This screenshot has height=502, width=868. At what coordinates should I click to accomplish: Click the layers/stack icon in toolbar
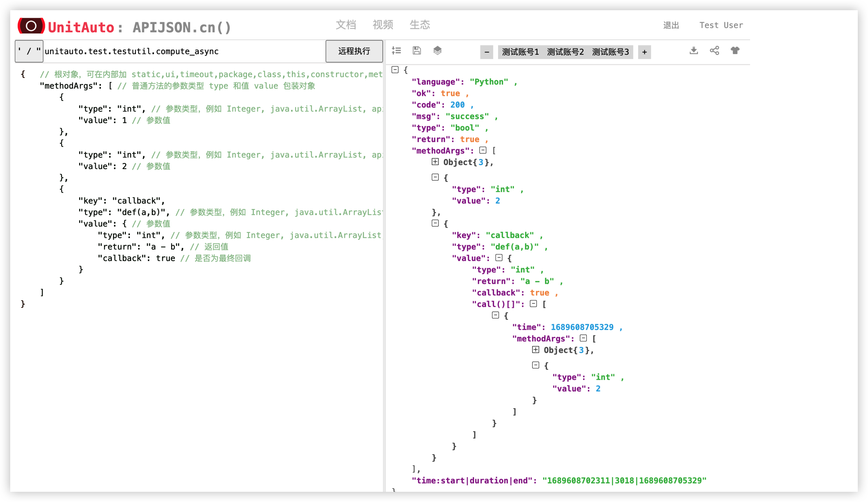point(438,51)
